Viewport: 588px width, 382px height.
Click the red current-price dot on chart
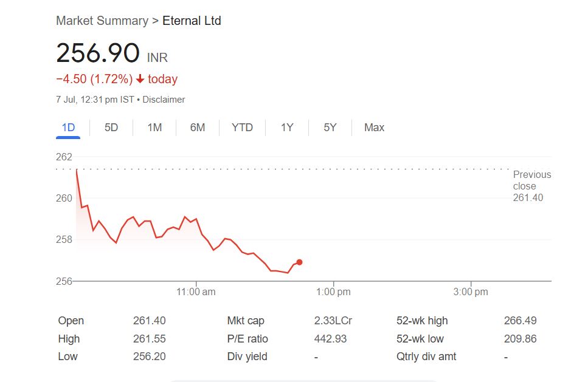(x=299, y=262)
